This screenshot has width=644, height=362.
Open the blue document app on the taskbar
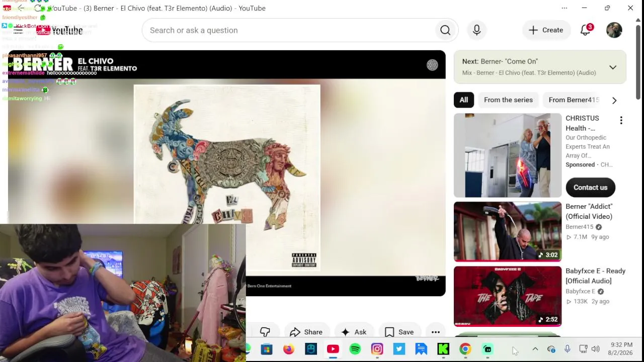[x=421, y=349]
